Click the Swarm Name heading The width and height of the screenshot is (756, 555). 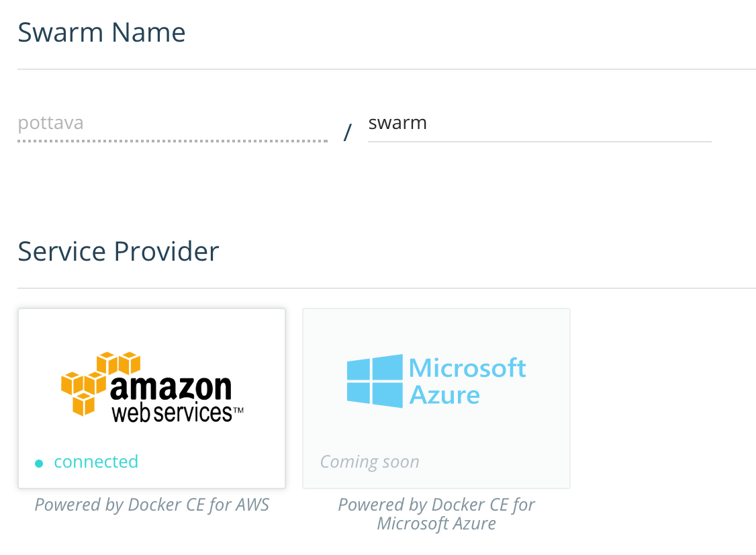(102, 33)
